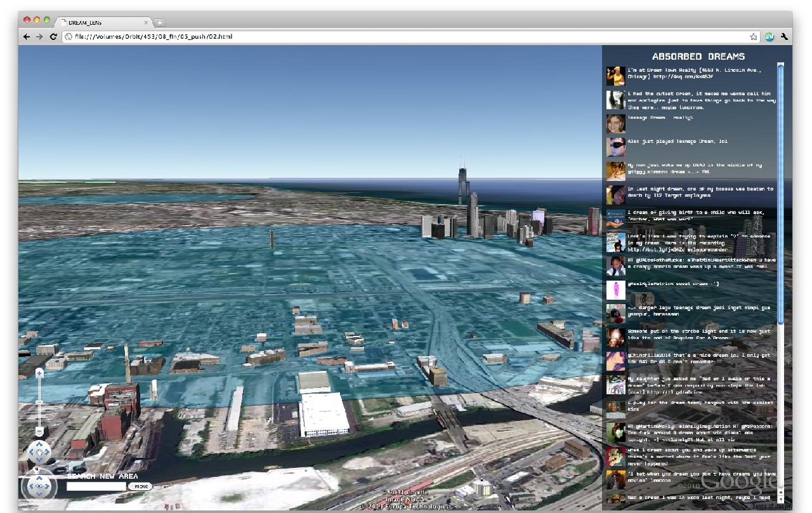
Task: Tilt the view up with look arrow
Action: point(39,479)
